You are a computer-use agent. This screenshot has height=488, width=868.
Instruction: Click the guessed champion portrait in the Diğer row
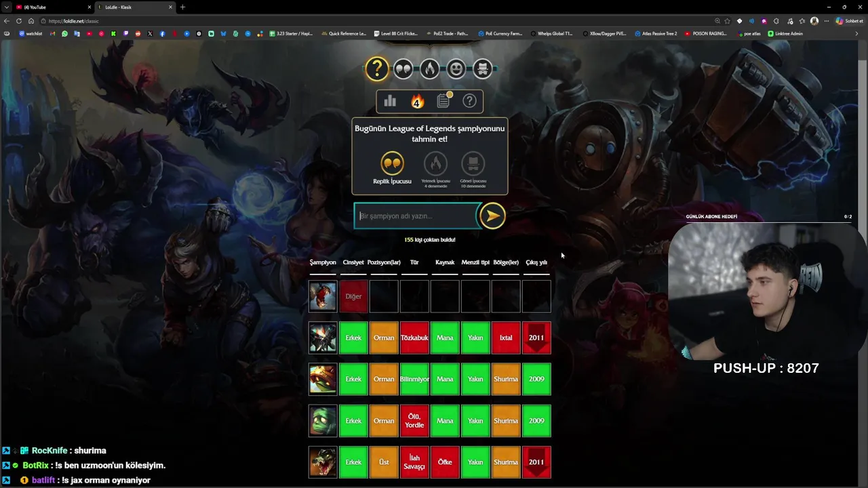tap(323, 296)
